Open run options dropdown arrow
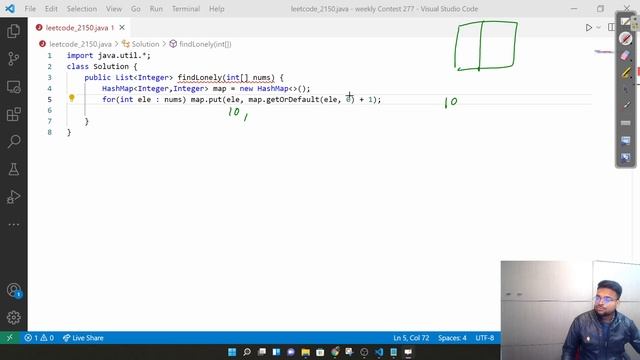The image size is (640, 360). tap(598, 27)
